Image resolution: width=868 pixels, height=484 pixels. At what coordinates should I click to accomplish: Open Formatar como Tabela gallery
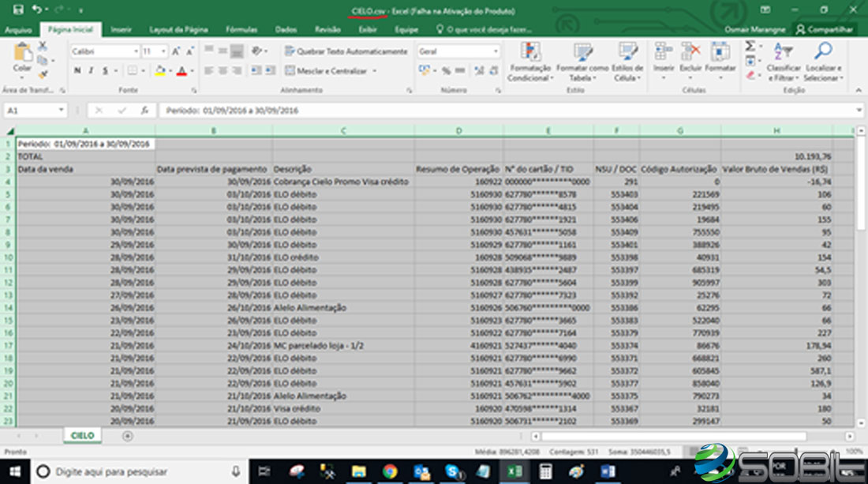pyautogui.click(x=582, y=62)
